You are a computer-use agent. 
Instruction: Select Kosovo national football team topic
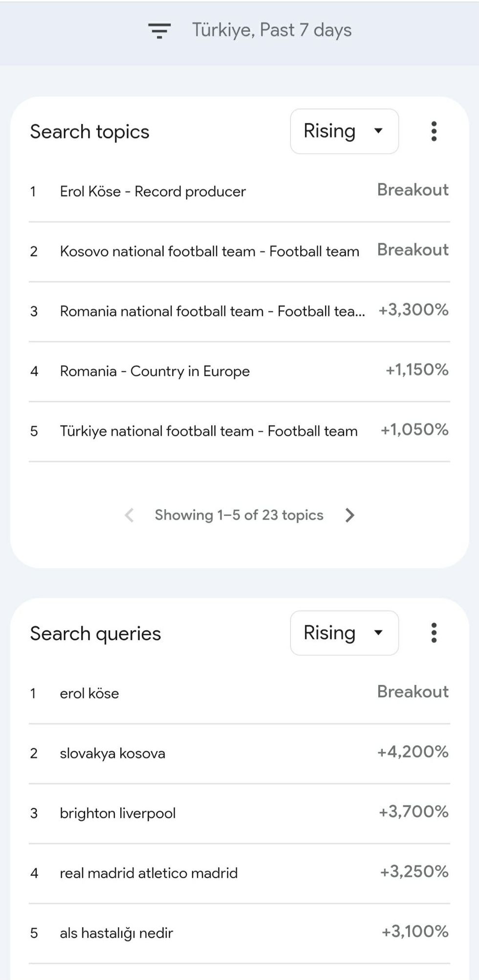[x=209, y=251]
